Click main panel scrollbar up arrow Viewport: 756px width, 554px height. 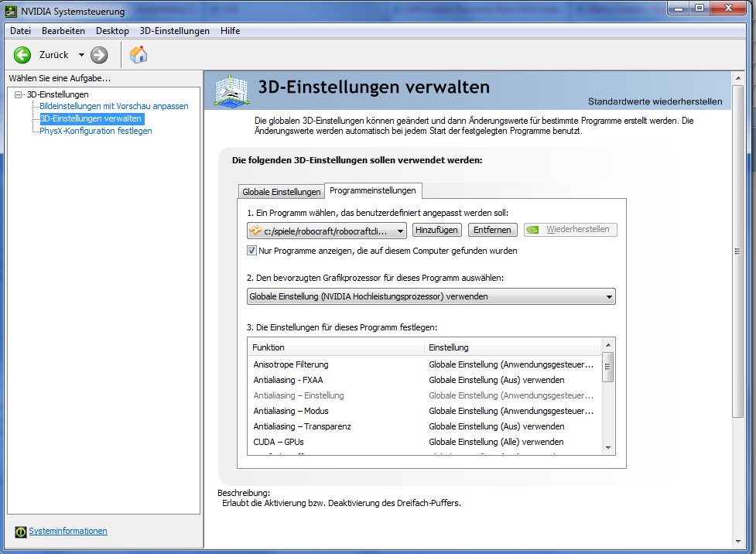(738, 77)
